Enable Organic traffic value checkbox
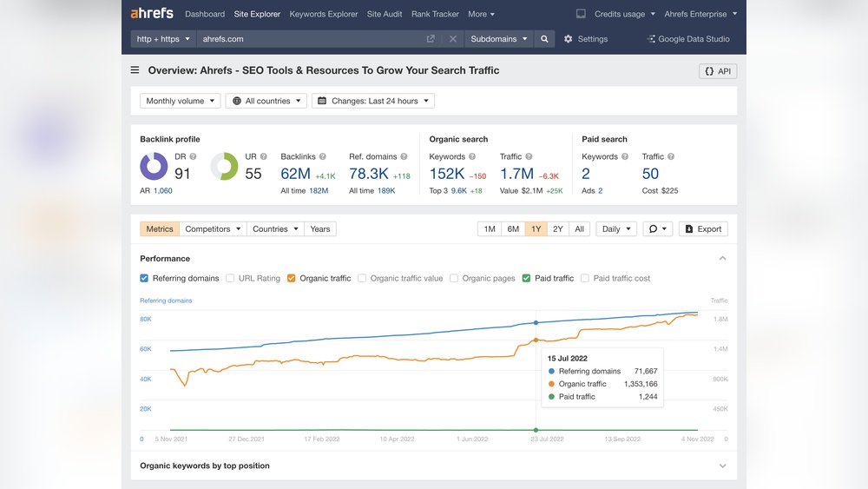 (362, 278)
